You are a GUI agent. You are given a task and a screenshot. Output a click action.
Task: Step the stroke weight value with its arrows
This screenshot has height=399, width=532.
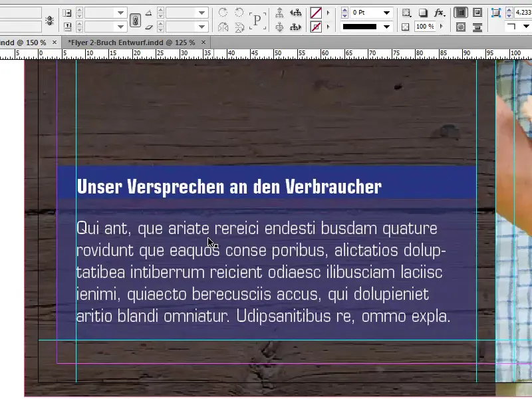[344, 13]
